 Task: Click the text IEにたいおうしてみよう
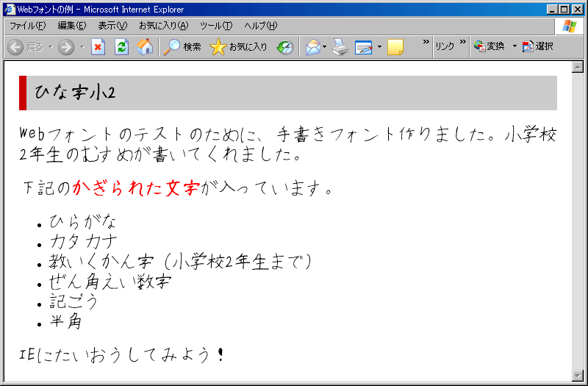(x=115, y=355)
